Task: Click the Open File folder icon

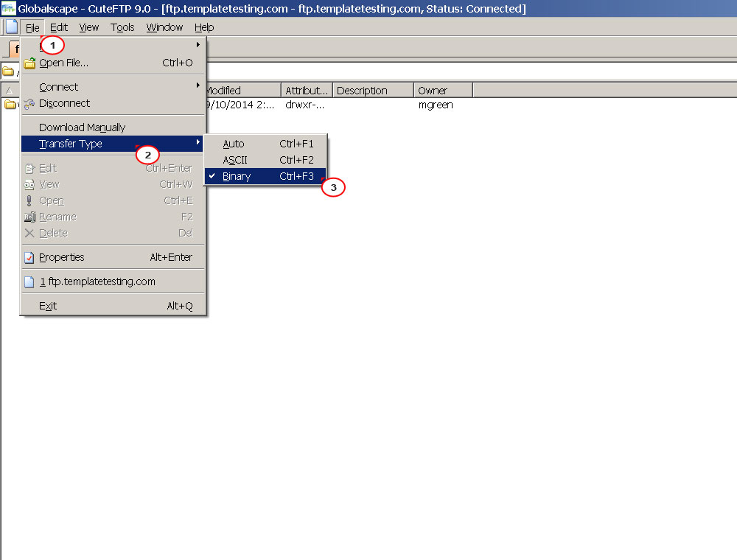Action: point(29,63)
